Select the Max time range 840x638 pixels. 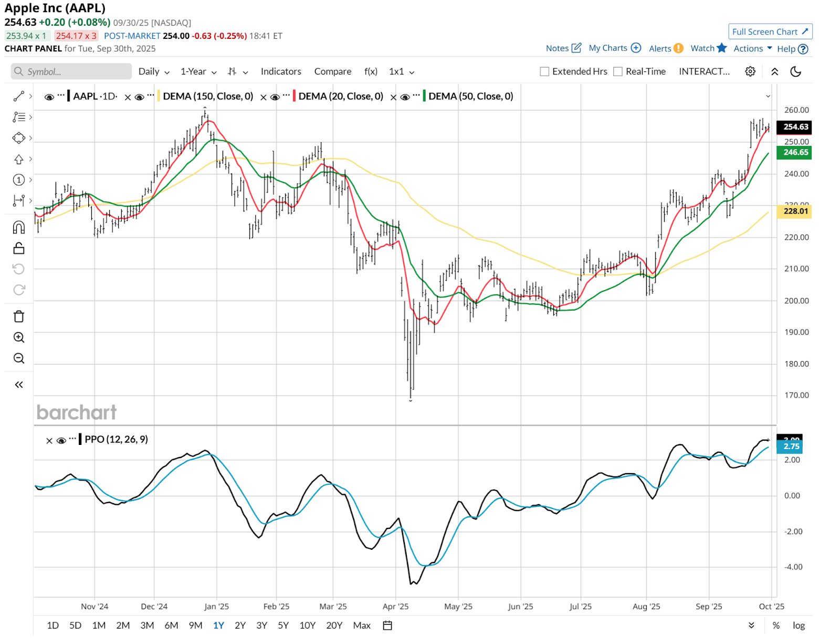(x=362, y=625)
